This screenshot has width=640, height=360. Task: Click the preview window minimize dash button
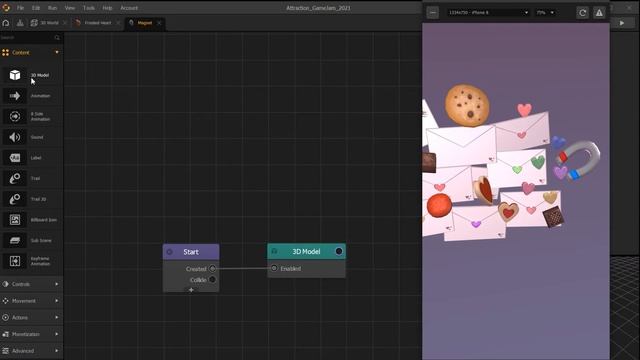pyautogui.click(x=433, y=13)
